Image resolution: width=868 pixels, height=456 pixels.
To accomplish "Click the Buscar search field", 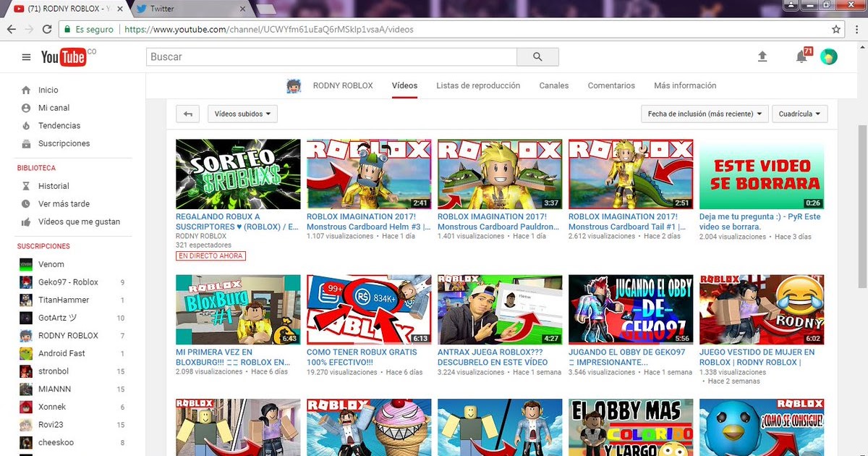I will tap(331, 57).
